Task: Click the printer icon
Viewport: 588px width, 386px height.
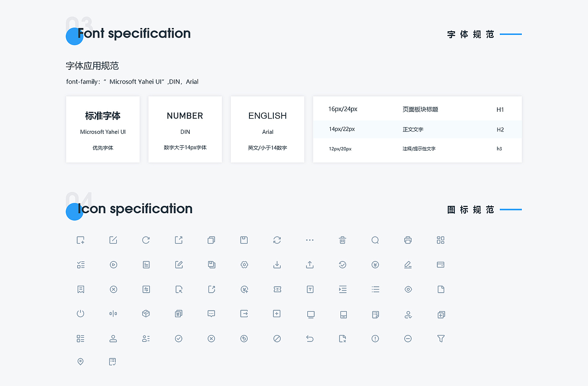Action: (408, 240)
